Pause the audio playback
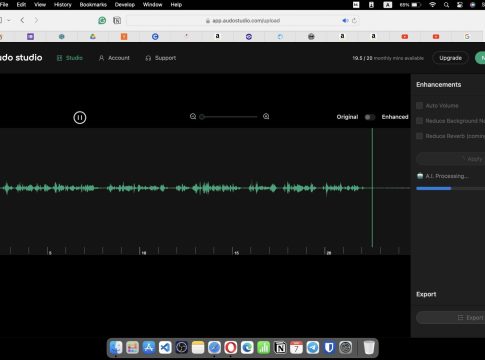The width and height of the screenshot is (485, 360). coord(80,117)
